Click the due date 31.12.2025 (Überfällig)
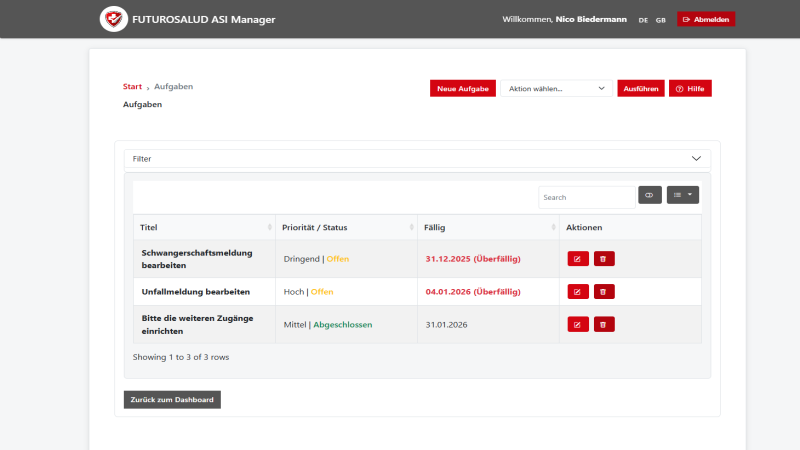This screenshot has width=800, height=450. 473,259
